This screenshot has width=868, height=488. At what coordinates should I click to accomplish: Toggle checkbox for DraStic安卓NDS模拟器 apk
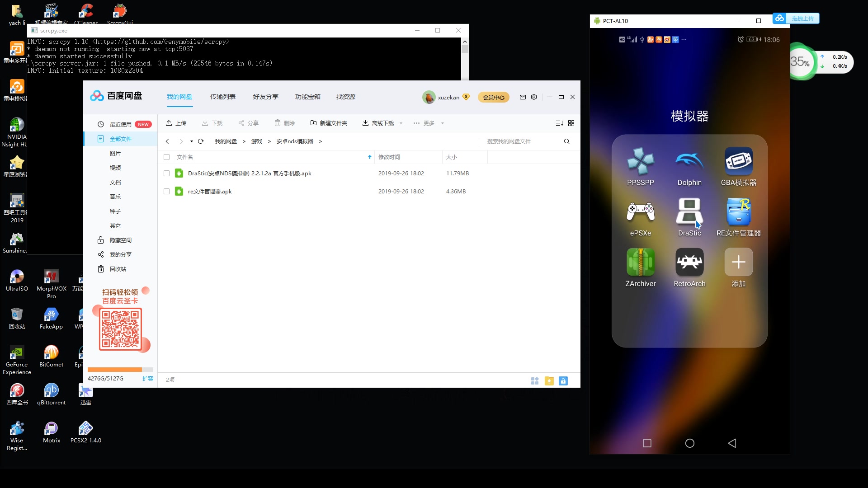click(167, 174)
